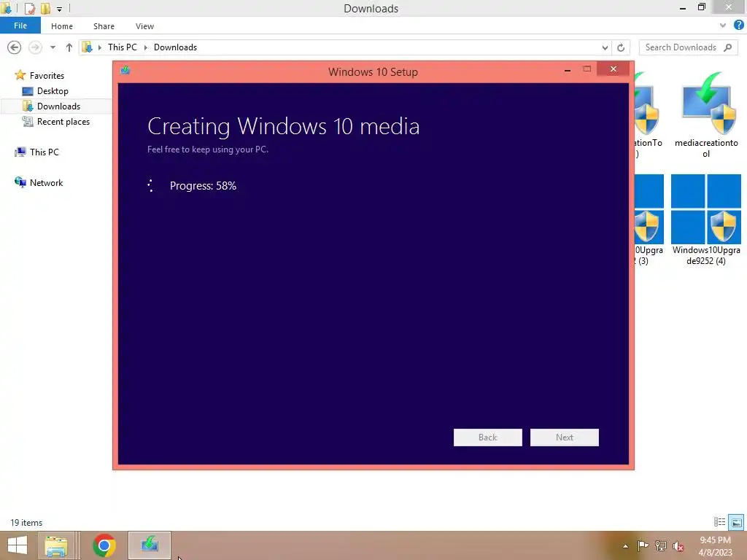
Task: Open the View ribbon tab
Action: 144,26
